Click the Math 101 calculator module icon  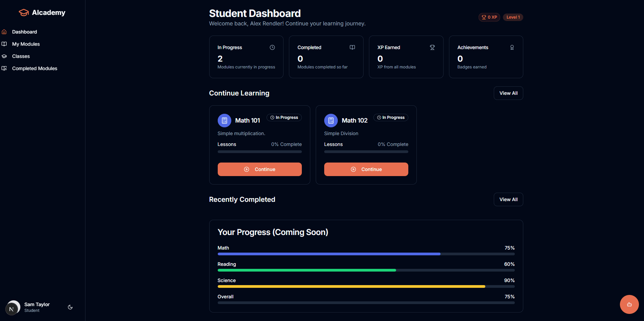[x=224, y=120]
